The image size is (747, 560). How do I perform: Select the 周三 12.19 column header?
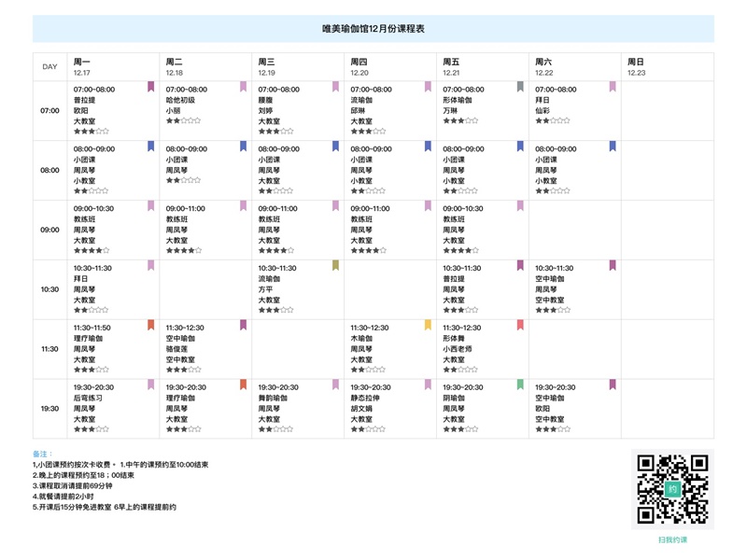pyautogui.click(x=297, y=66)
